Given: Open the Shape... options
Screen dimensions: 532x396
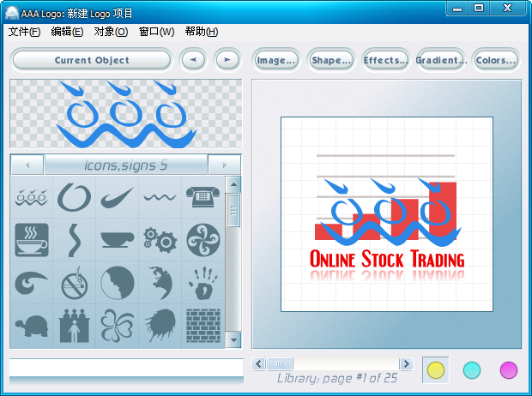Looking at the screenshot, I should 331,60.
